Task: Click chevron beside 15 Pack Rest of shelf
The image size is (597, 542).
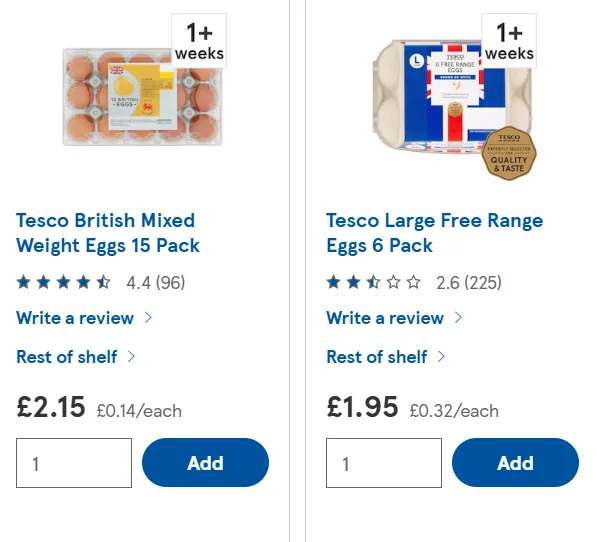Action: click(x=131, y=357)
